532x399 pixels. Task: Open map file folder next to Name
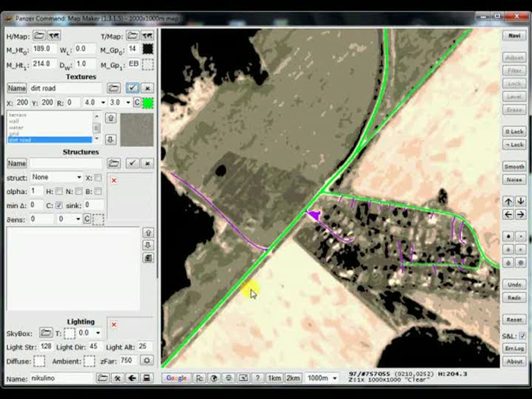tap(103, 378)
